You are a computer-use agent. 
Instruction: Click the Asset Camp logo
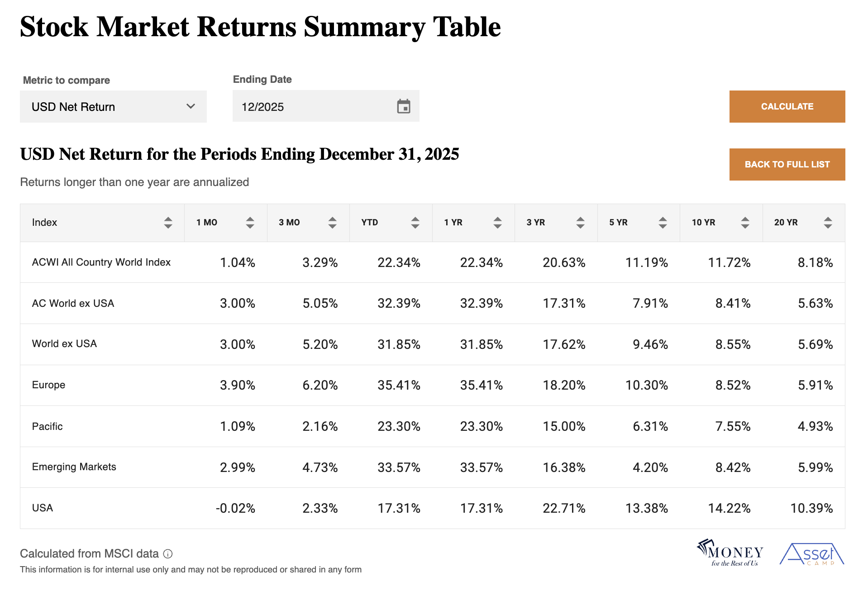pos(812,554)
